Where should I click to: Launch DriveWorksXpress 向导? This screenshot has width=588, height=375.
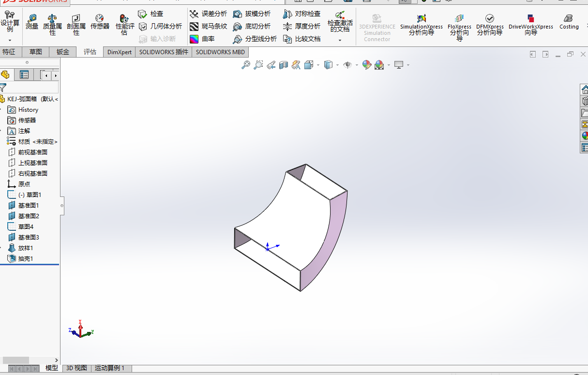coord(531,25)
